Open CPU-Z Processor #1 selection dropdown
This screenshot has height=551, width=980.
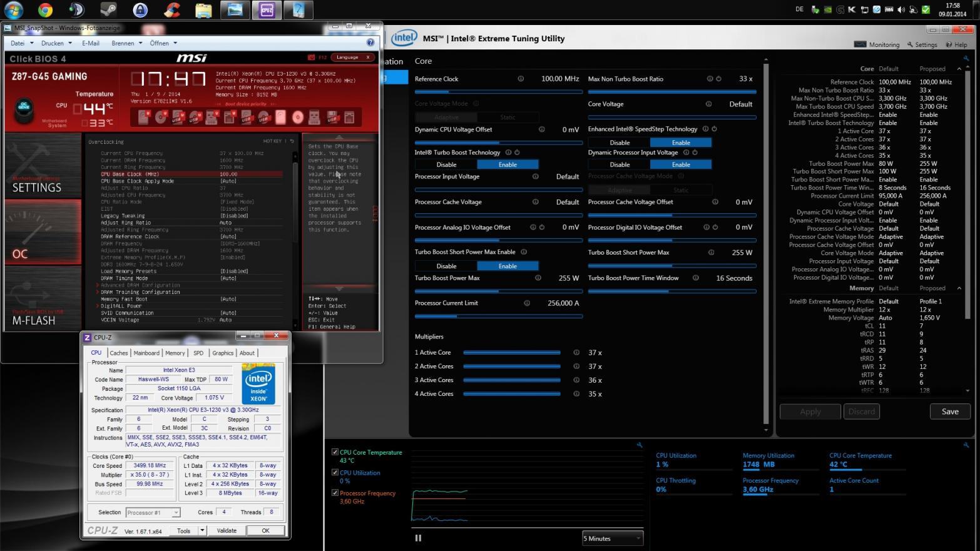click(153, 512)
